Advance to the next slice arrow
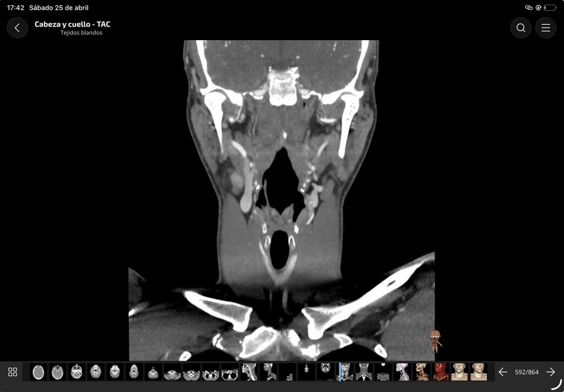 click(550, 372)
